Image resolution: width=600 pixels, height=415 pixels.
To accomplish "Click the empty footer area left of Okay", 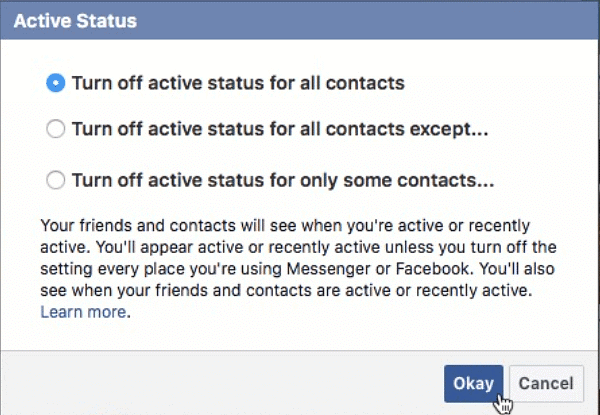I will click(220, 383).
